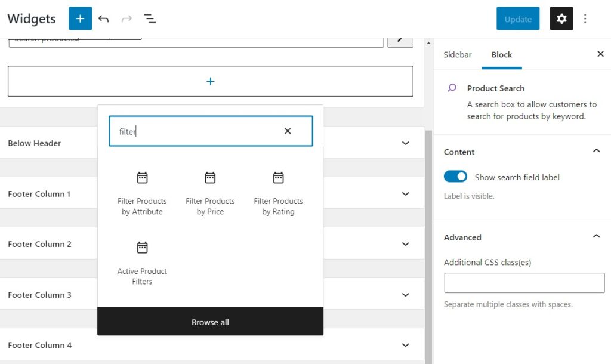
Task: Open the document list view
Action: pyautogui.click(x=150, y=18)
